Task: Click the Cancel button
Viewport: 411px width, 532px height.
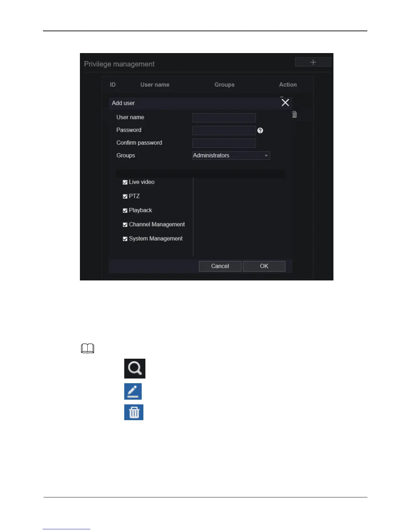Action: point(220,266)
